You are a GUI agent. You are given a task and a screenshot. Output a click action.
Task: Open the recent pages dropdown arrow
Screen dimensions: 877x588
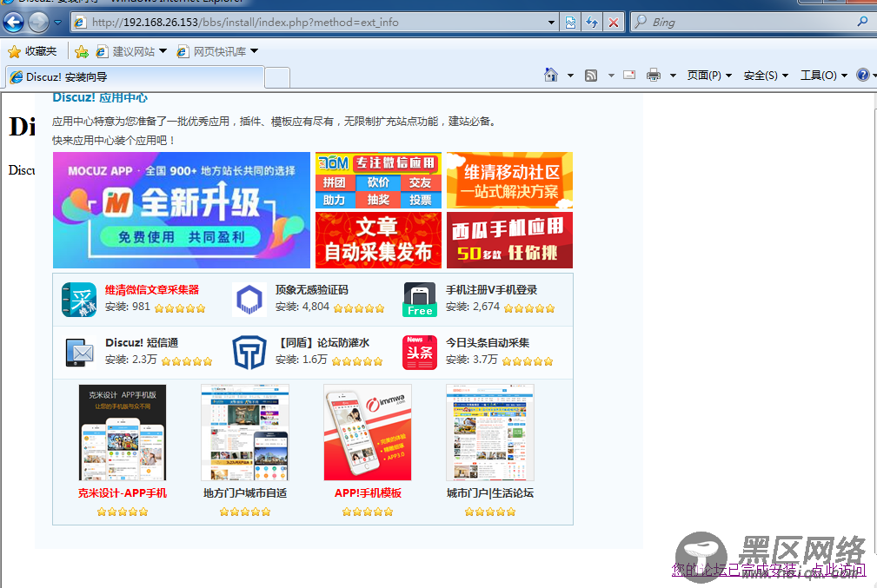(57, 23)
